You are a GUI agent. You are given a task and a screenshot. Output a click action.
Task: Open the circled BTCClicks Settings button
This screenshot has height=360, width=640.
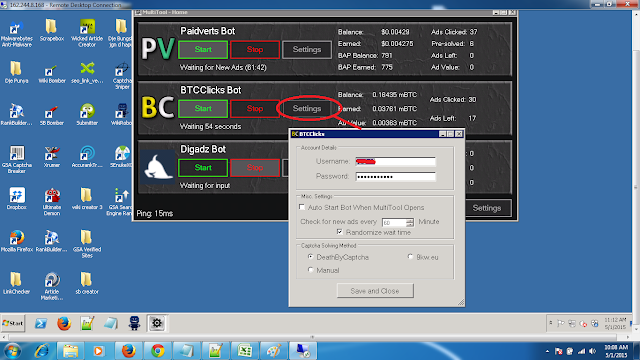[307, 109]
